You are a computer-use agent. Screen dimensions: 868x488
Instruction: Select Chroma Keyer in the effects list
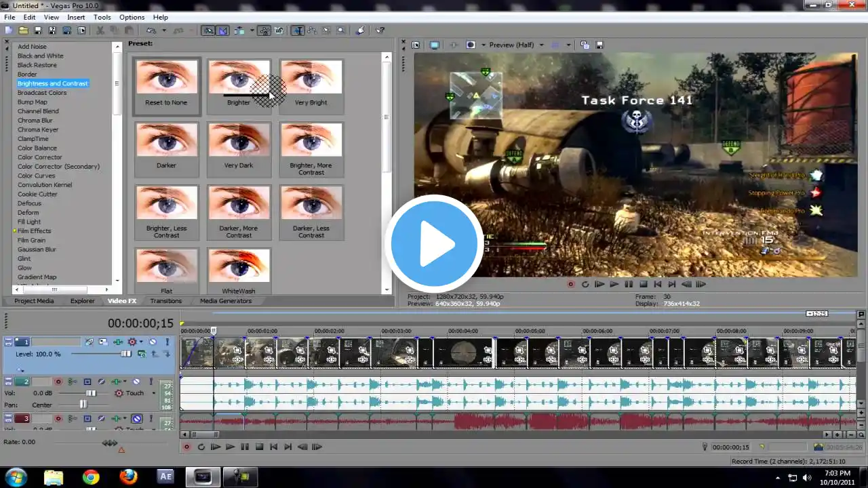tap(38, 129)
